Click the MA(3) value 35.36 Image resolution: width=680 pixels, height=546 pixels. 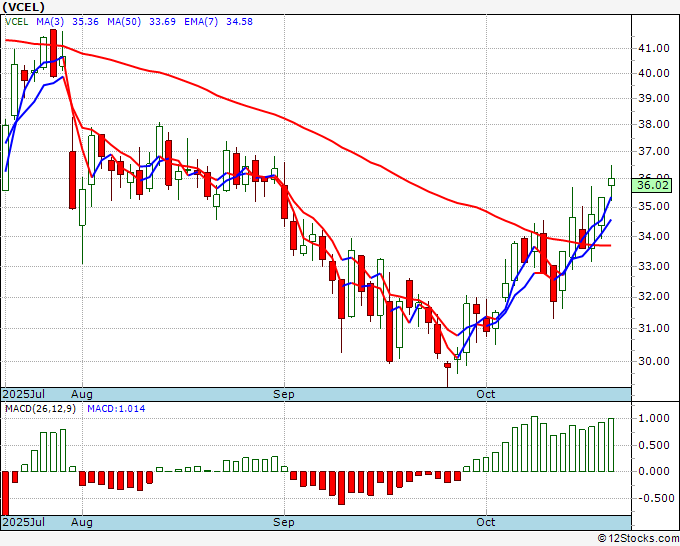(x=85, y=22)
